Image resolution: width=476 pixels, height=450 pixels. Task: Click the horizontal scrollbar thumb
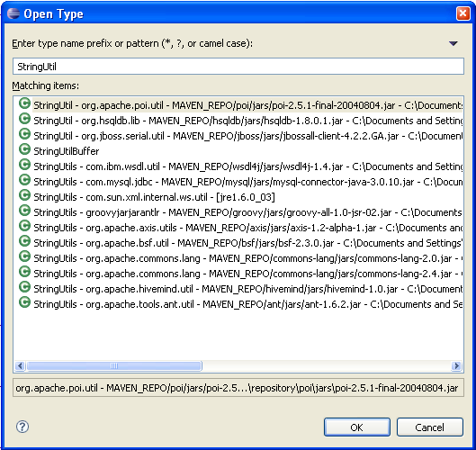[x=114, y=365]
